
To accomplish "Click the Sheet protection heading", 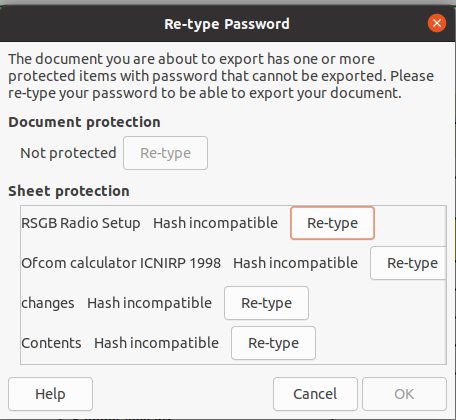I will point(69,191).
